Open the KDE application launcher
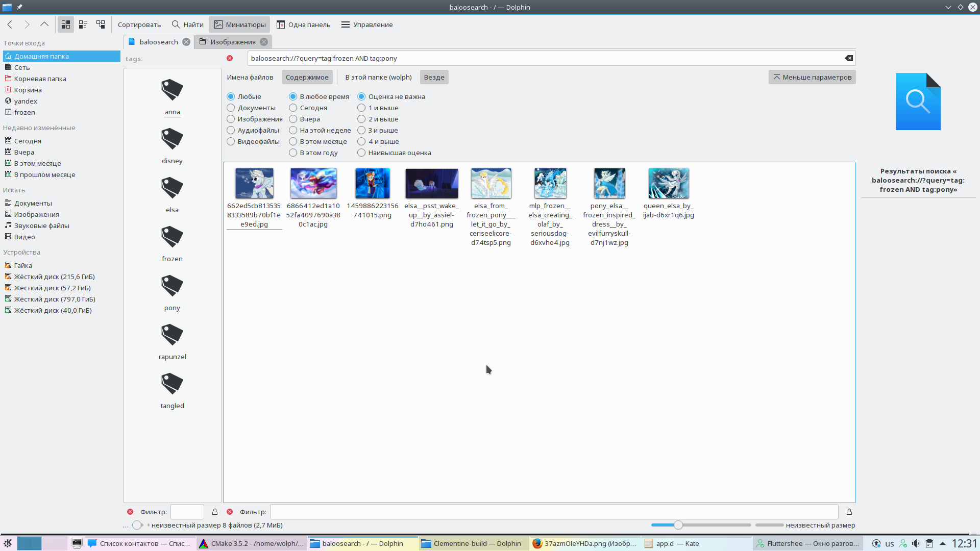The height and width of the screenshot is (551, 980). point(8,543)
